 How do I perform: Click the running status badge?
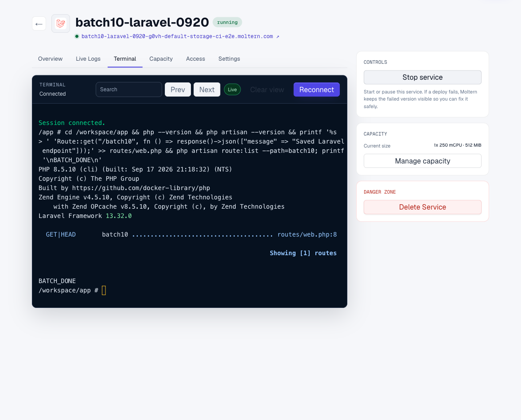coord(227,22)
